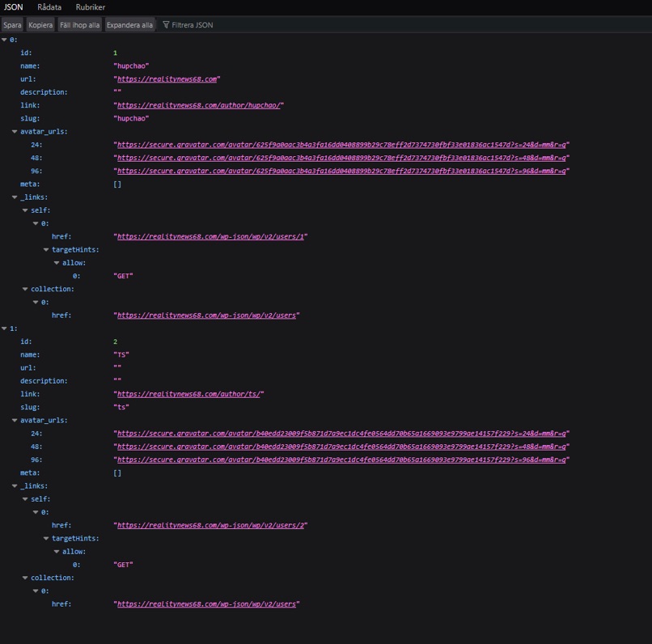This screenshot has width=652, height=644.
Task: Click Fäll ihop alla button
Action: (79, 25)
